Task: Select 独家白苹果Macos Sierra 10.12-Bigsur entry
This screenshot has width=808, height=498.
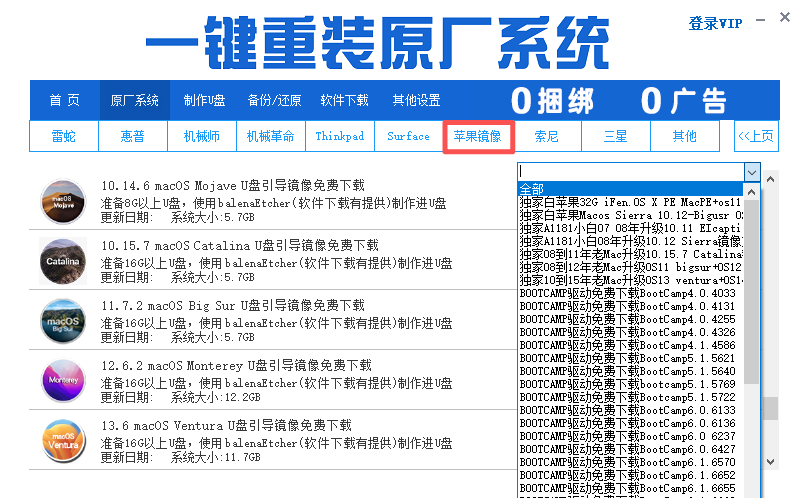Action: tap(630, 215)
